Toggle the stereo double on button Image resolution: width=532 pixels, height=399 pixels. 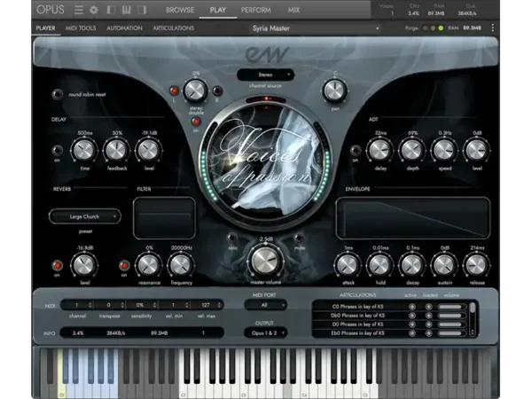[x=196, y=121]
